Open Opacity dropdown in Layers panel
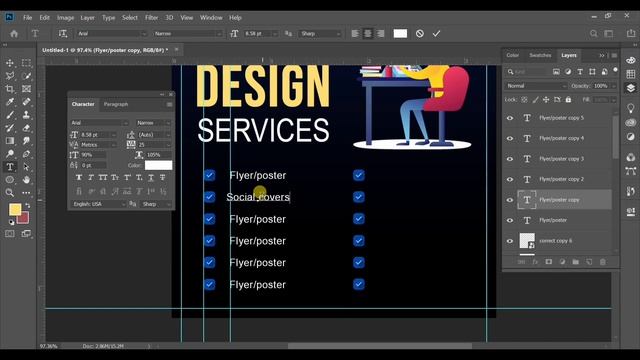Image resolution: width=640 pixels, height=360 pixels. click(613, 86)
